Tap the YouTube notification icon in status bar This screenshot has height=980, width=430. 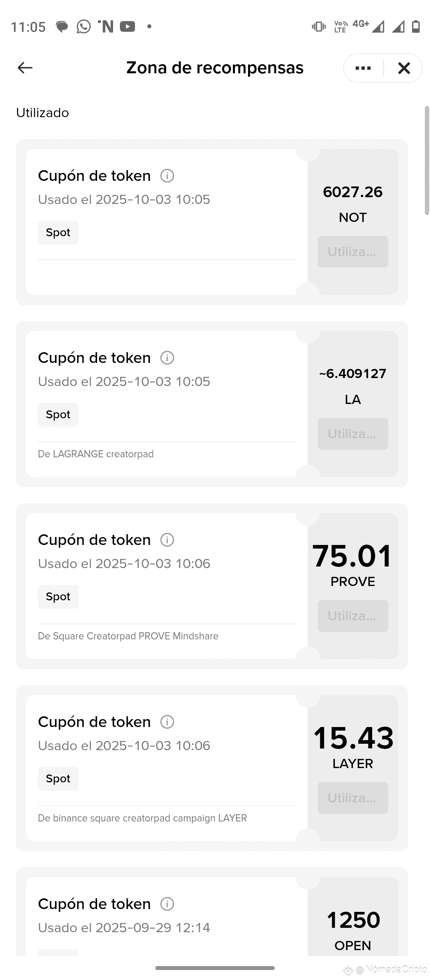coord(127,27)
